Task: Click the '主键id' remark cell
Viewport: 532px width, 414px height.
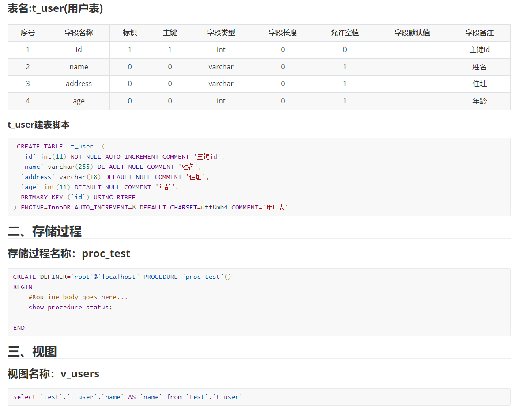Action: coord(479,50)
